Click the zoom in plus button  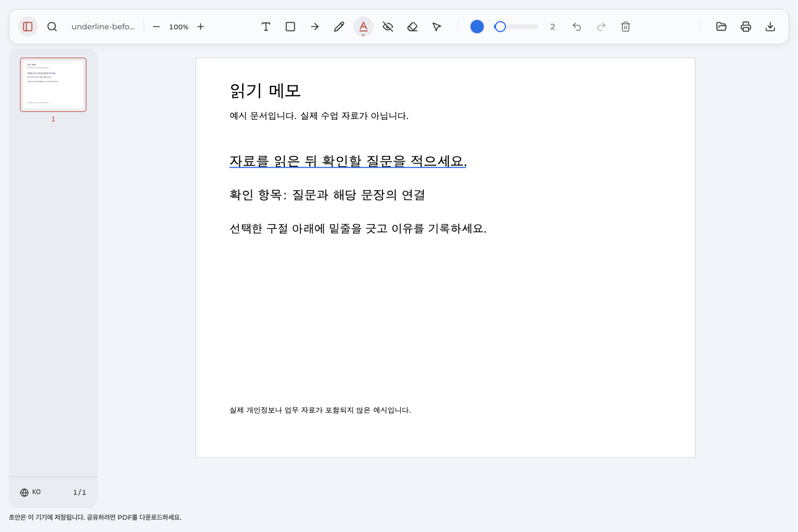point(201,27)
